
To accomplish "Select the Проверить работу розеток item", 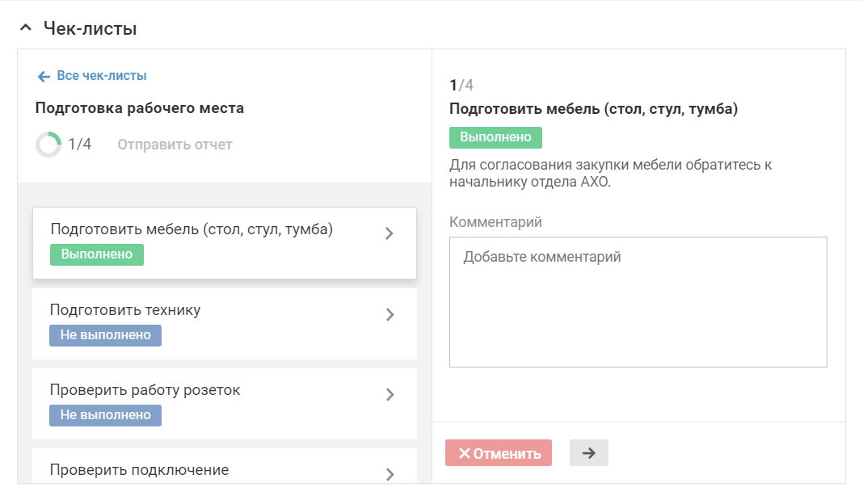I will click(145, 390).
